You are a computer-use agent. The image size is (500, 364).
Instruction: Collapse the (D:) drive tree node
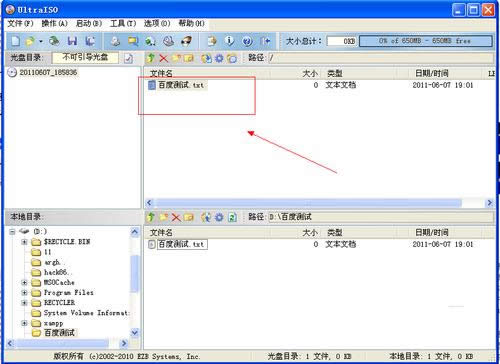[12, 232]
